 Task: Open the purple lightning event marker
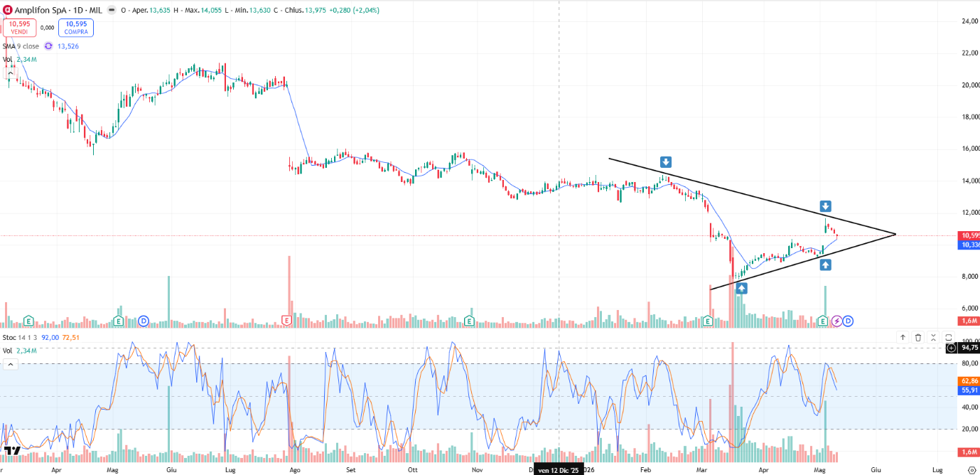pyautogui.click(x=836, y=321)
